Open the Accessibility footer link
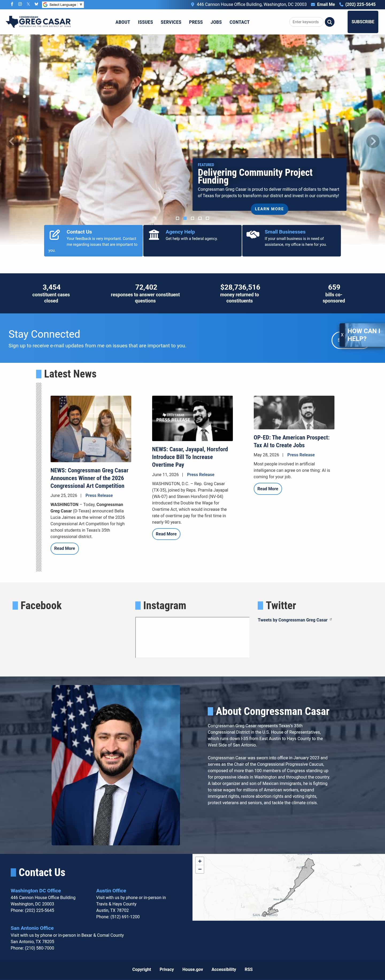Image resolution: width=385 pixels, height=980 pixels. (224, 969)
